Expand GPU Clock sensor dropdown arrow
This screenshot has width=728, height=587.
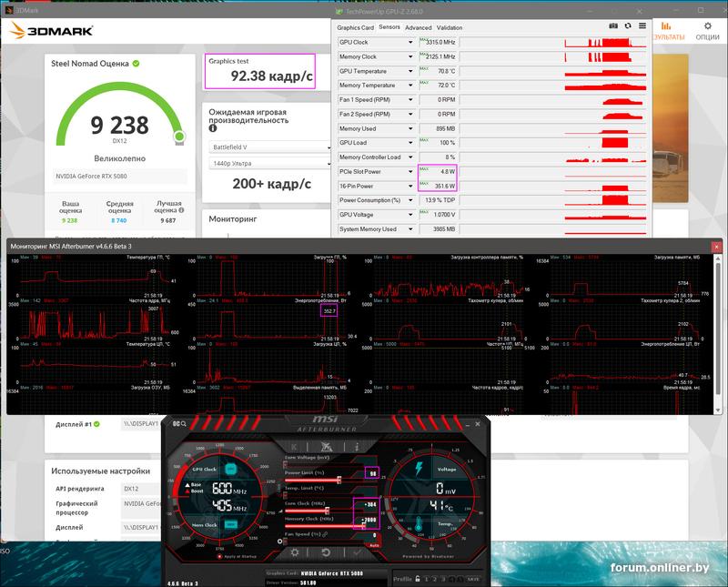point(409,42)
